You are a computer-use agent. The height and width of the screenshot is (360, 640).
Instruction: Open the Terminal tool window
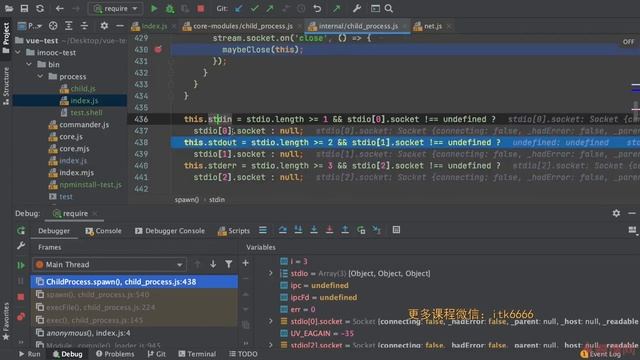tap(197, 354)
